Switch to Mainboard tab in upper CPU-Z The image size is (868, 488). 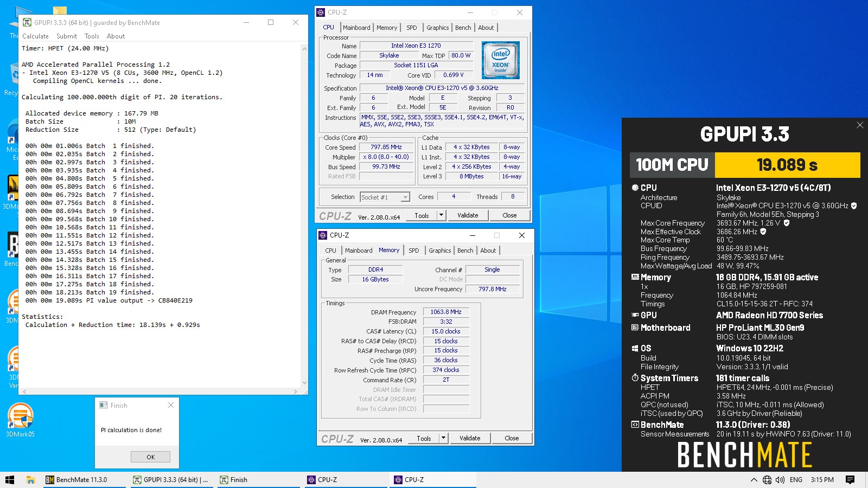pyautogui.click(x=356, y=28)
